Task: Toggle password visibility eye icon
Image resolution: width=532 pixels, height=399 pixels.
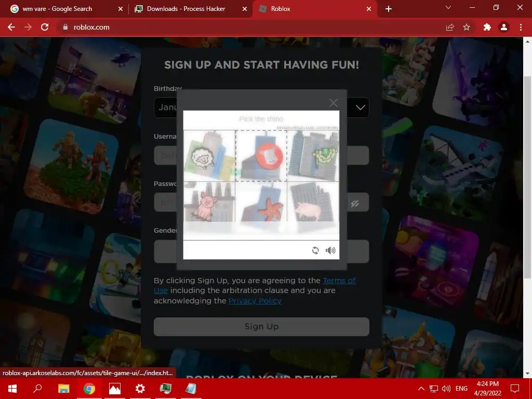Action: [x=355, y=203]
